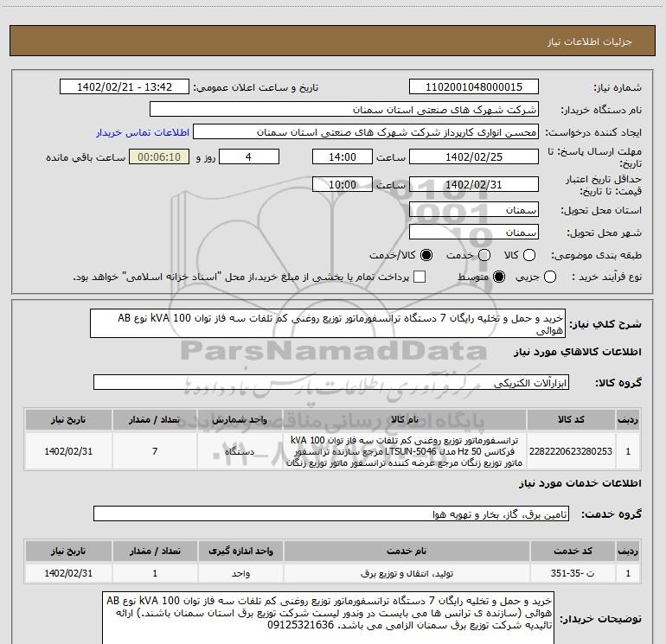Select the کالا radio button
This screenshot has height=644, width=666.
(x=529, y=255)
